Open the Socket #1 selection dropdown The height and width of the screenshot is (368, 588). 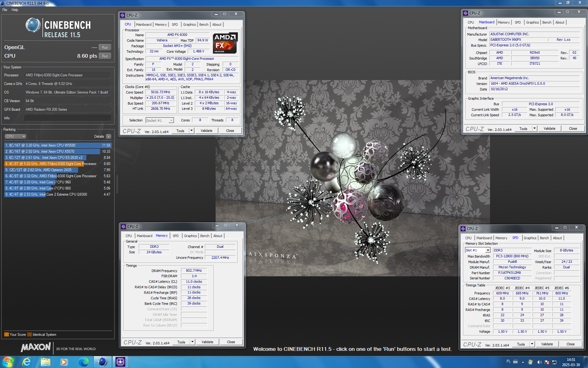[160, 121]
